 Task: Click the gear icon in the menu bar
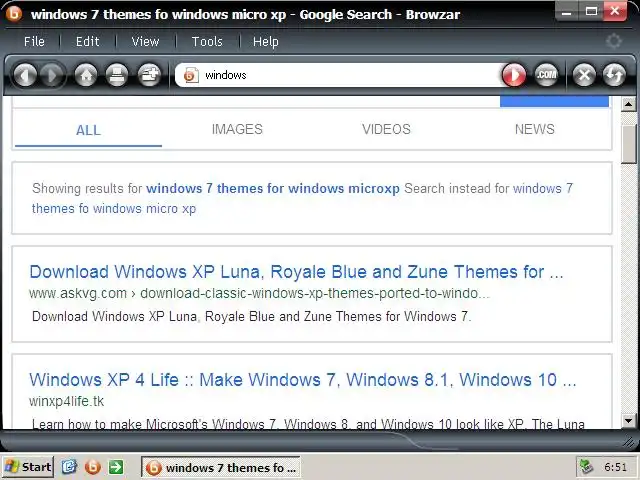(x=613, y=41)
